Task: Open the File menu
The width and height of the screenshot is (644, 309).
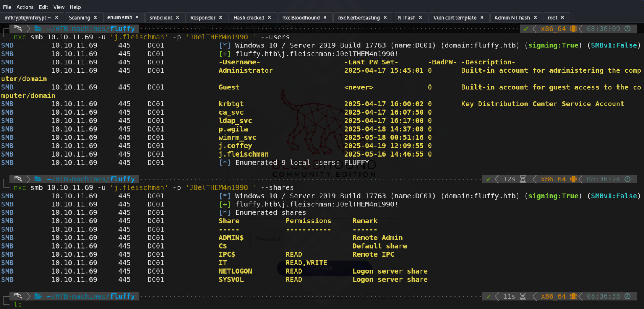Action: tap(7, 7)
